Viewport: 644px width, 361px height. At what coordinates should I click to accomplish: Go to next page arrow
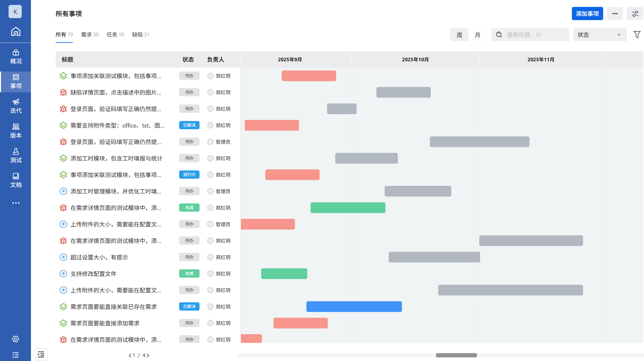[148, 355]
